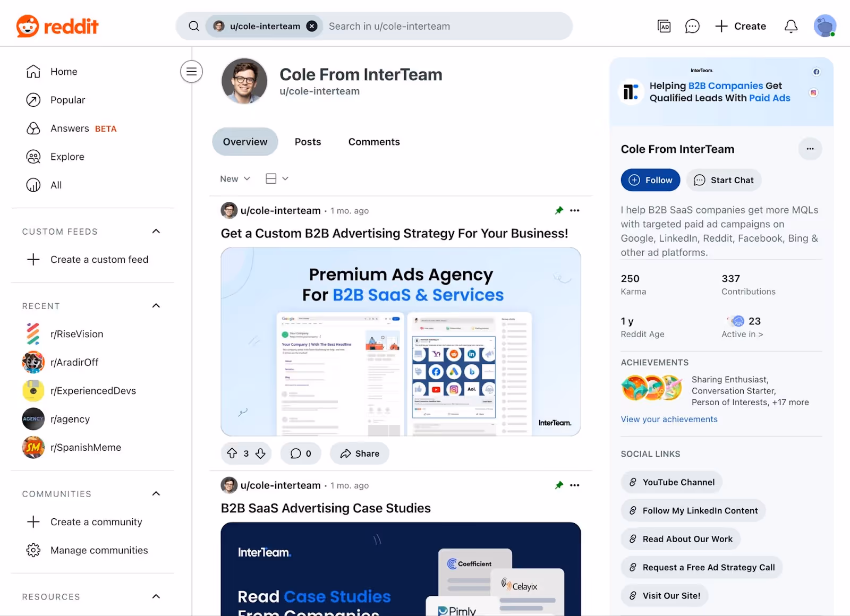Open Reddit home via the Reddit logo

57,25
